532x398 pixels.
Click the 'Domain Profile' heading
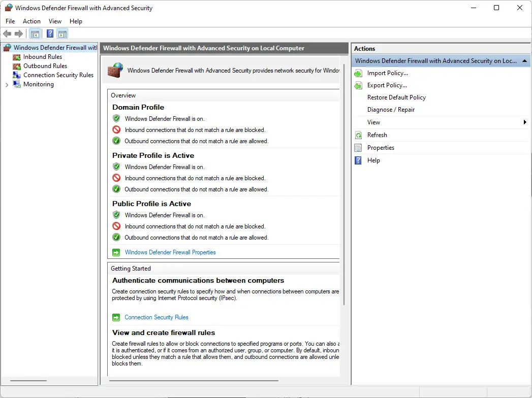[138, 107]
